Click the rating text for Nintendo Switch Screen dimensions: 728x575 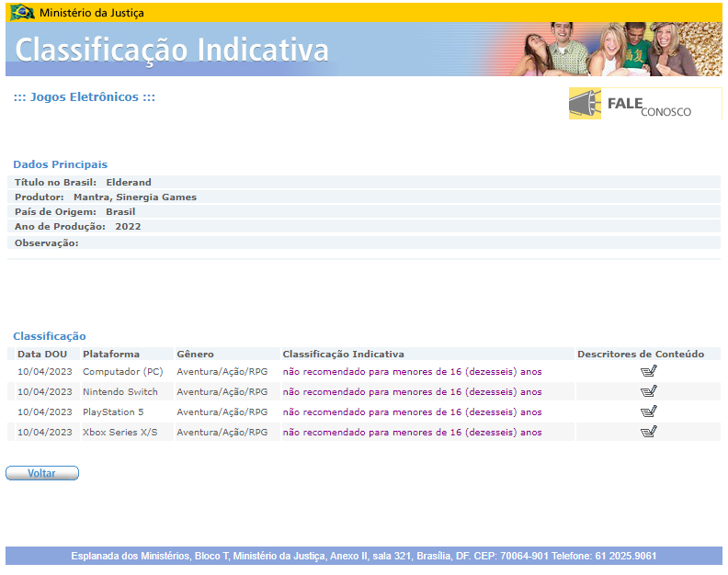click(412, 392)
